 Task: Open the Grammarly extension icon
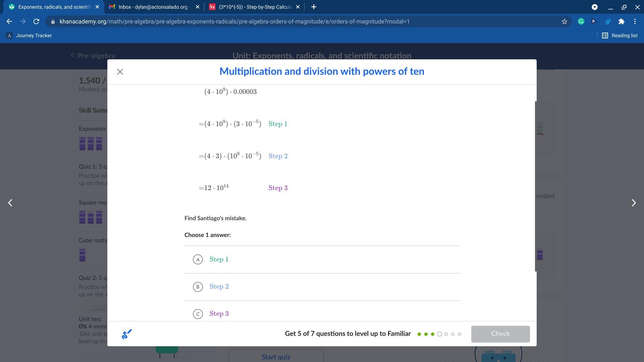pos(581,21)
